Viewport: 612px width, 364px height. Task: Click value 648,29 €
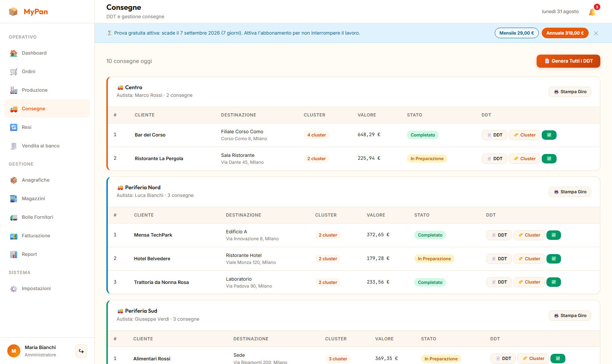pos(369,135)
